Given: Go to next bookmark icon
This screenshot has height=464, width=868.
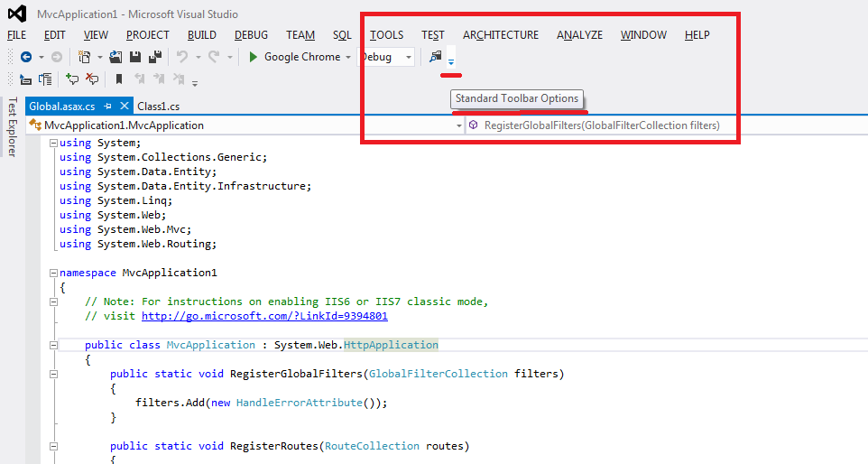Looking at the screenshot, I should click(159, 79).
